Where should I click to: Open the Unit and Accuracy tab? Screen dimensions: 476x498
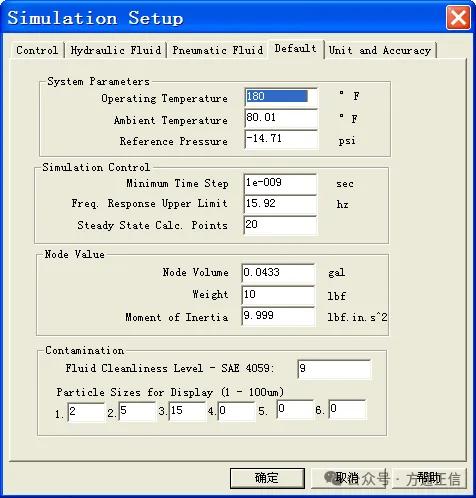(x=380, y=50)
